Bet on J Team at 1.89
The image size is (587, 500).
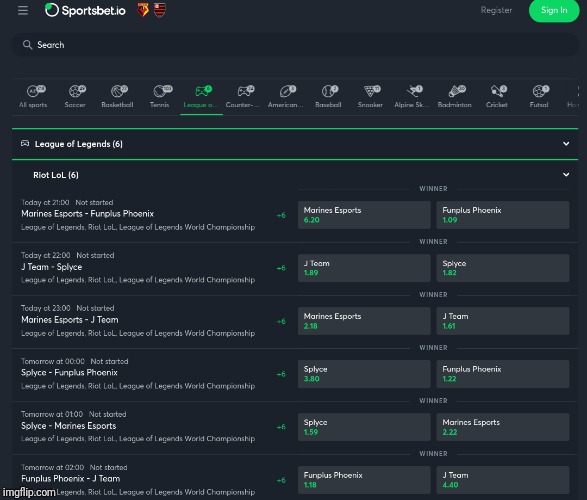pyautogui.click(x=364, y=268)
